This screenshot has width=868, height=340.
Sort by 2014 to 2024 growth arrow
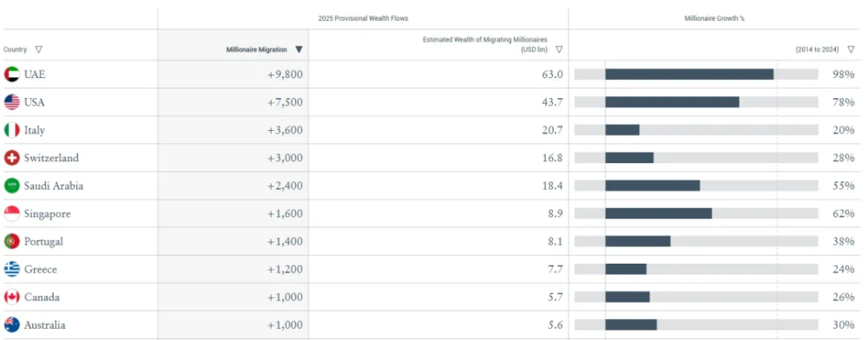[851, 49]
